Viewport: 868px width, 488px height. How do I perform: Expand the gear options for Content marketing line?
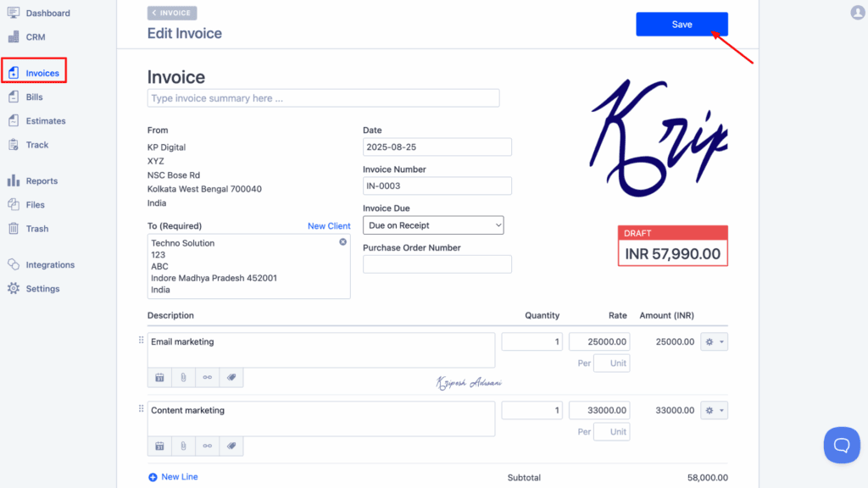click(x=712, y=410)
